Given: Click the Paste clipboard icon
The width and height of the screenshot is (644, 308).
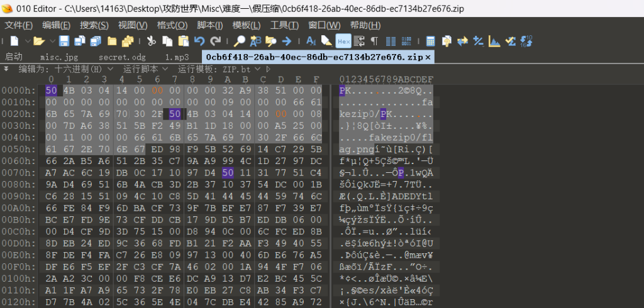Looking at the screenshot, I should [183, 41].
